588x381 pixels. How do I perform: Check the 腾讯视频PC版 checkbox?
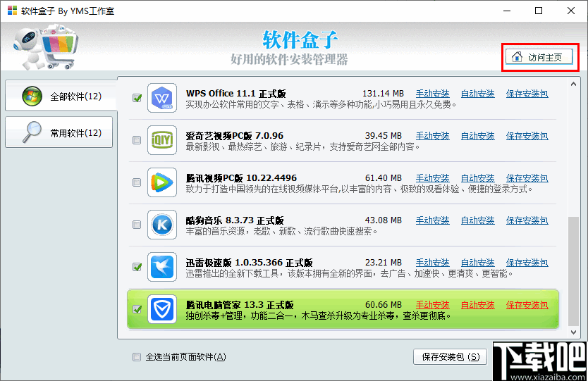(x=137, y=182)
